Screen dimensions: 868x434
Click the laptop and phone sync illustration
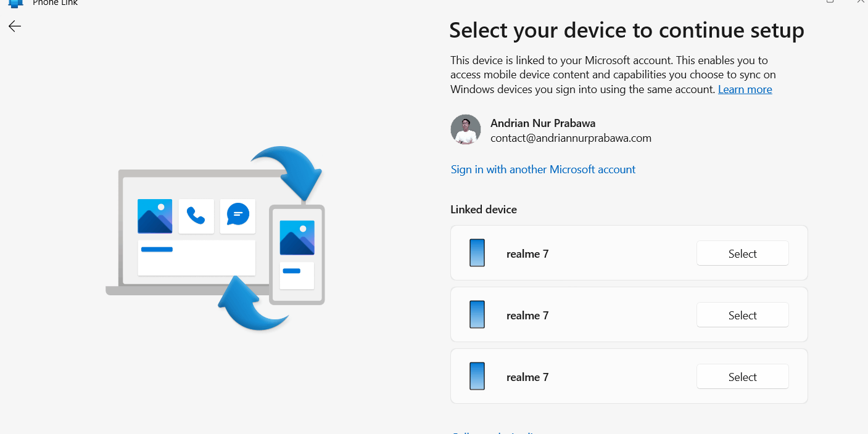tap(215, 238)
